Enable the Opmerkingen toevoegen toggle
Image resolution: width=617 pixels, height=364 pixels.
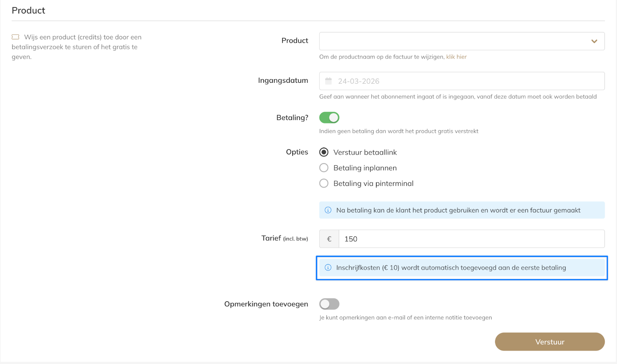click(x=329, y=304)
